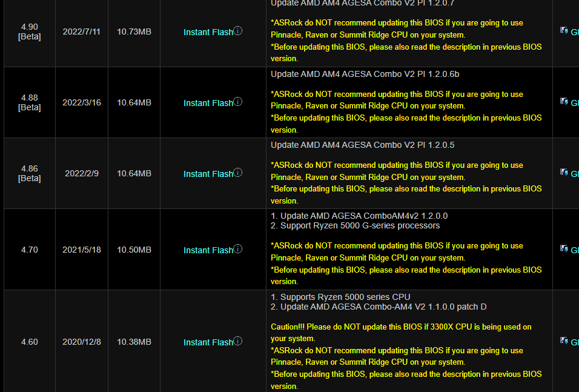The width and height of the screenshot is (579, 392).
Task: Open Instant Flash link for BIOS 4.88
Action: pos(208,103)
